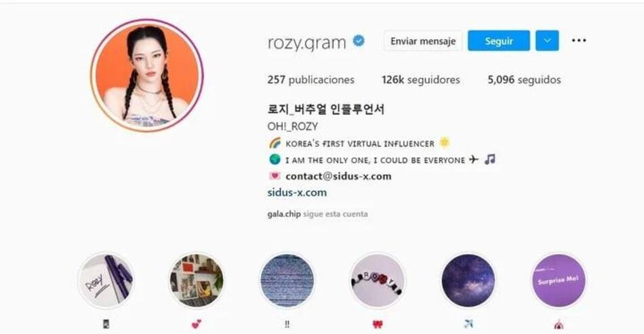Open the Rozy notebook story highlight
This screenshot has height=334, width=644.
[x=106, y=280]
